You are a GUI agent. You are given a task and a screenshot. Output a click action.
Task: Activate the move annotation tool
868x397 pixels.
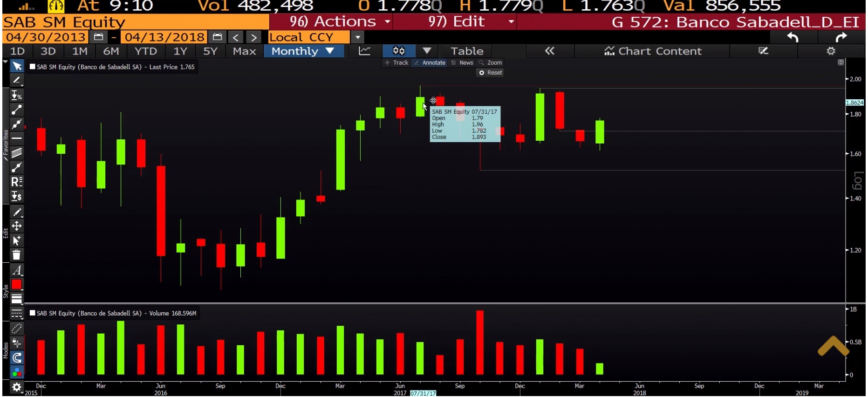[x=17, y=226]
